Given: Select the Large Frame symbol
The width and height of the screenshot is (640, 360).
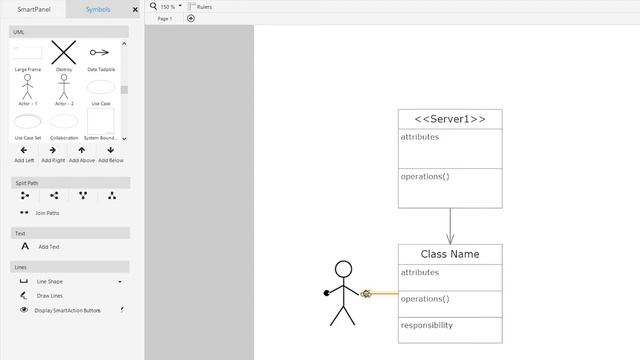Looking at the screenshot, I should point(27,53).
